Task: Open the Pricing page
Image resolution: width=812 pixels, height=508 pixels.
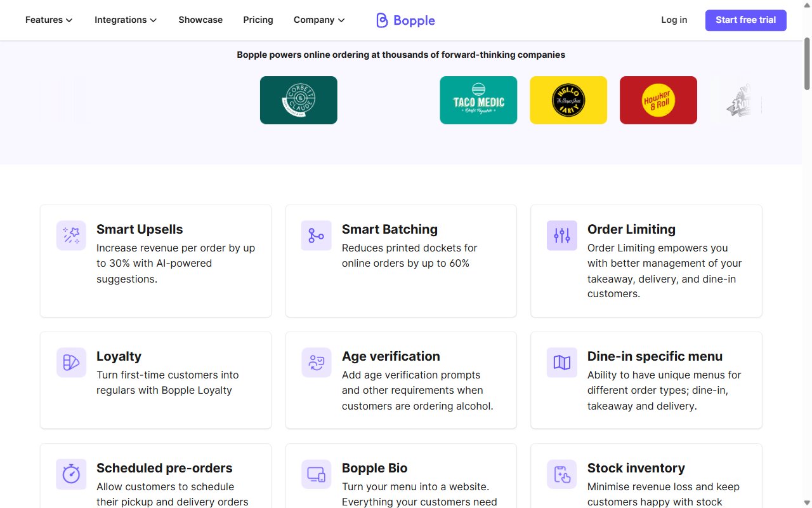Action: pyautogui.click(x=258, y=20)
